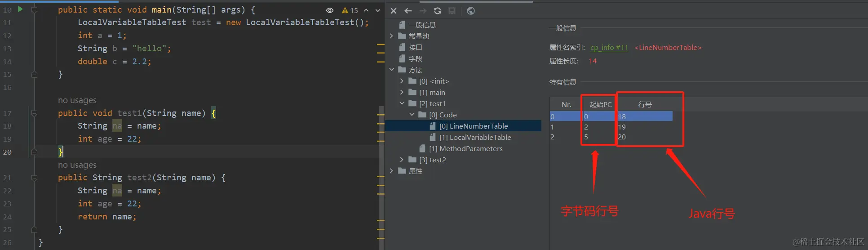Collapse the [0] Code attribute node

click(412, 115)
